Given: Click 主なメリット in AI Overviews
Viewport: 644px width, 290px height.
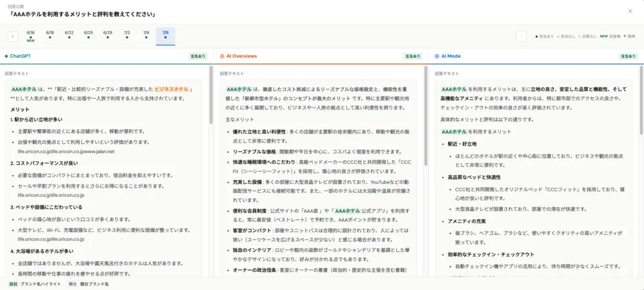Looking at the screenshot, I should [240, 120].
